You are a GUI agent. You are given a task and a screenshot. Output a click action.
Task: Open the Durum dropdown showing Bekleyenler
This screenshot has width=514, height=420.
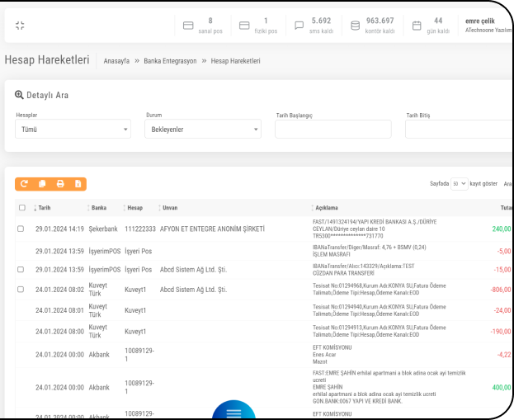click(x=203, y=130)
